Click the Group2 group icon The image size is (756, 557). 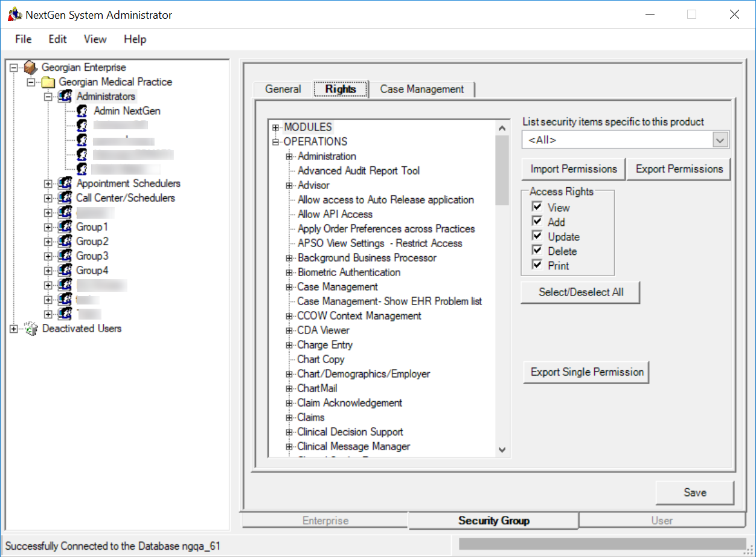[65, 242]
